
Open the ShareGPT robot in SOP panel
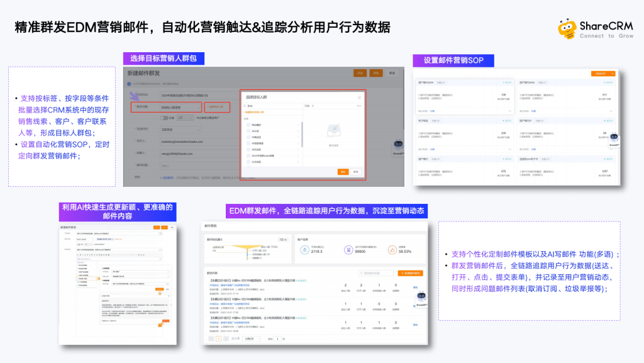[x=614, y=137]
